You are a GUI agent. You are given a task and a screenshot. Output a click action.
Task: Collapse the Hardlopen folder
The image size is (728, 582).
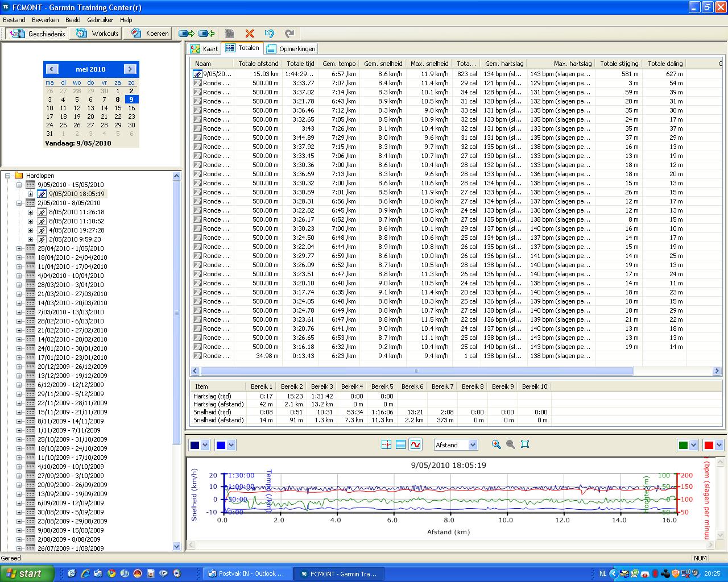pyautogui.click(x=8, y=176)
